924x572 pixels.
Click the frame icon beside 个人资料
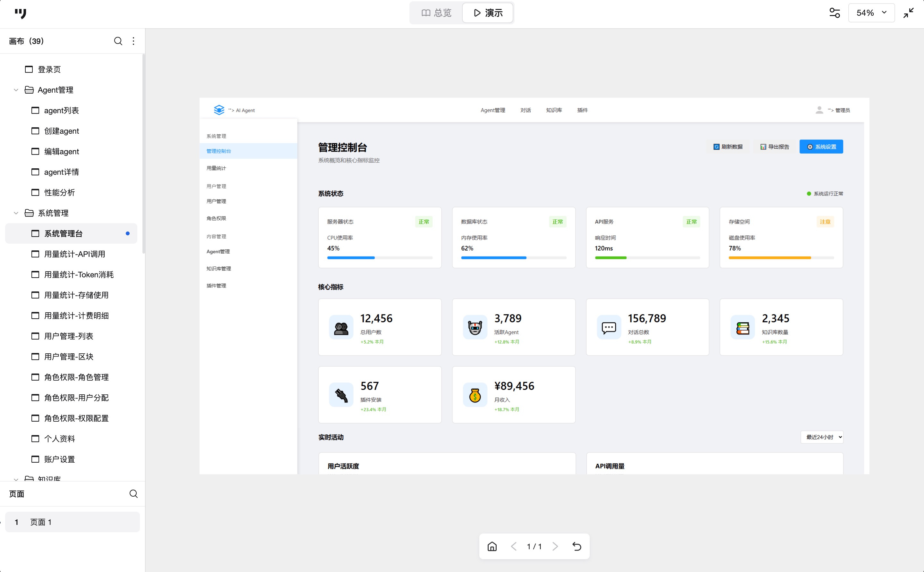coord(35,438)
